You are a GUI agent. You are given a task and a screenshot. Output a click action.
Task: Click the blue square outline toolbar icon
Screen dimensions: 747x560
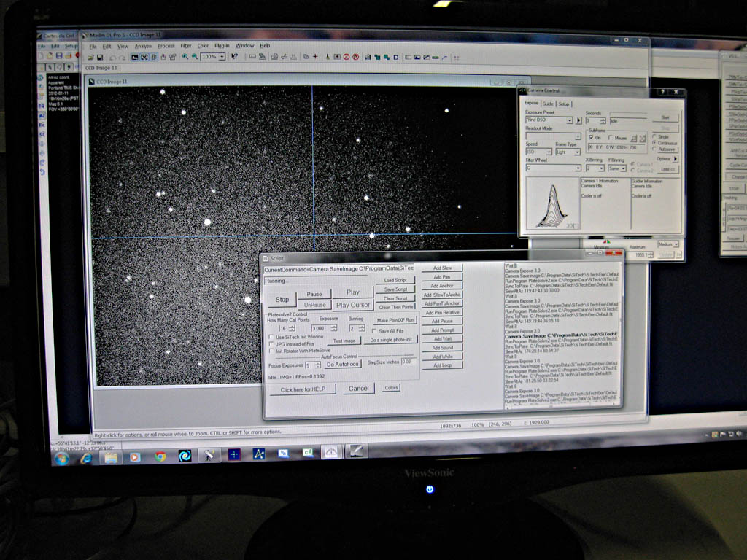tap(396, 57)
